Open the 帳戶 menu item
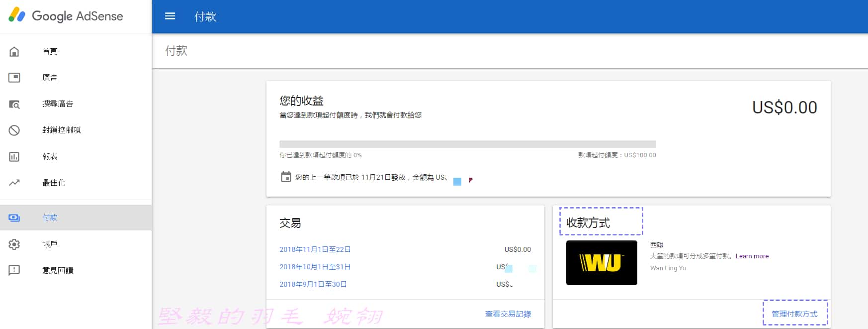 [50, 244]
